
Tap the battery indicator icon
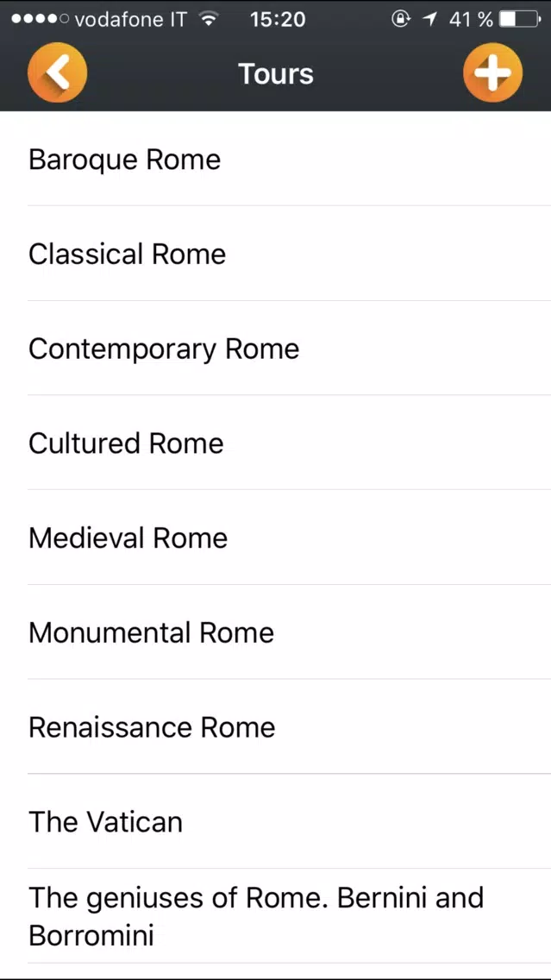pos(518,19)
